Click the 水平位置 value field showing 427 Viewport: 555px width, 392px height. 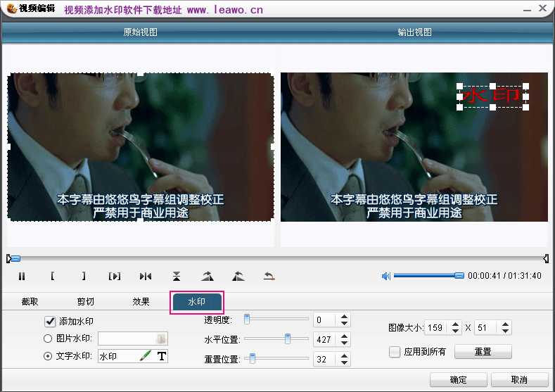326,340
